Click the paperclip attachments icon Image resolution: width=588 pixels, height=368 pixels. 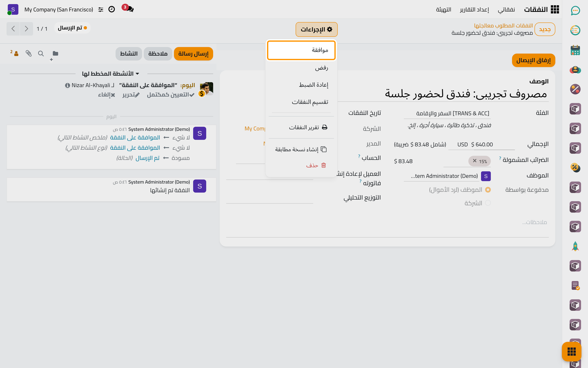click(28, 53)
